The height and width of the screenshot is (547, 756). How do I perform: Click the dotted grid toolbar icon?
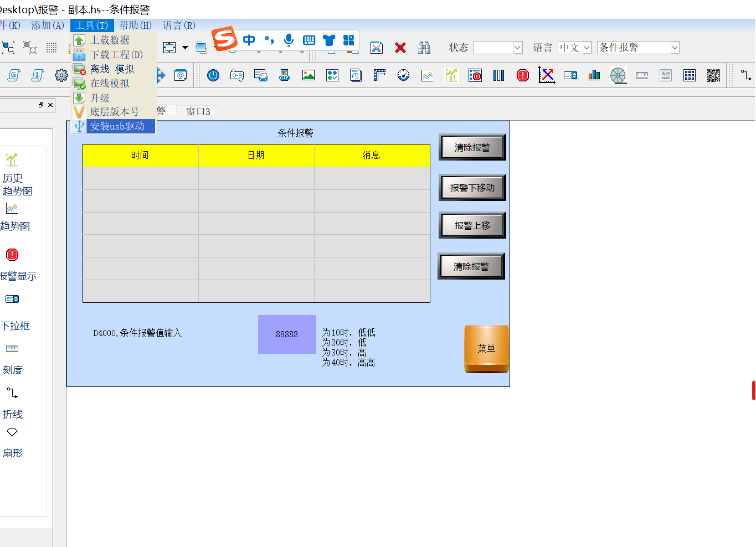tap(52, 48)
